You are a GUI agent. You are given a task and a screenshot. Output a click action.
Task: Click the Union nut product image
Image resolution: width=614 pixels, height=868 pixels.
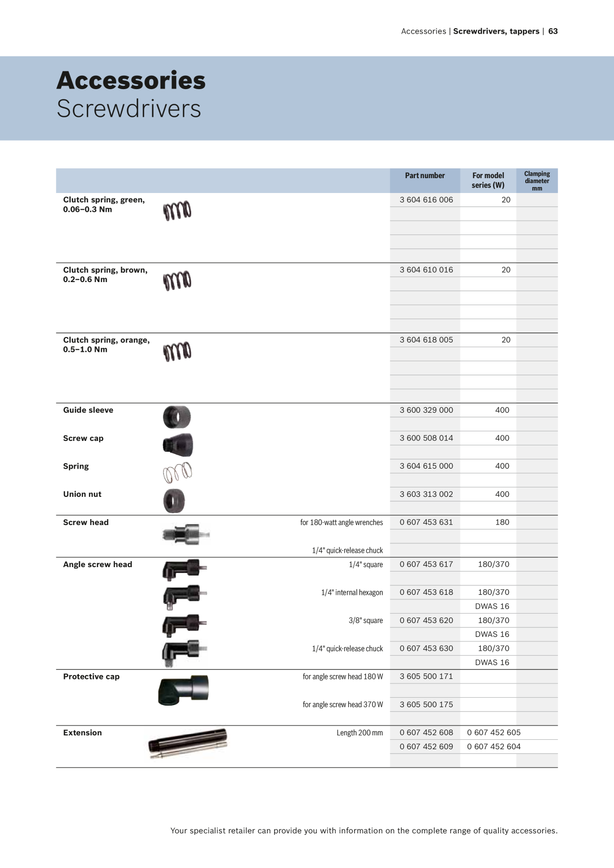[174, 501]
